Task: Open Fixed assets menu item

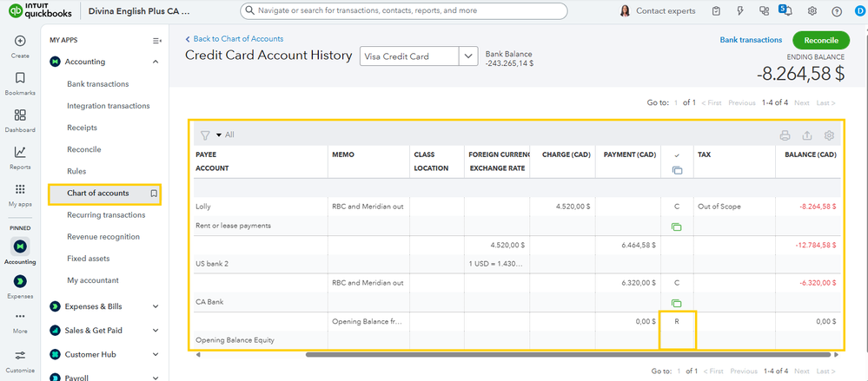Action: (x=89, y=259)
